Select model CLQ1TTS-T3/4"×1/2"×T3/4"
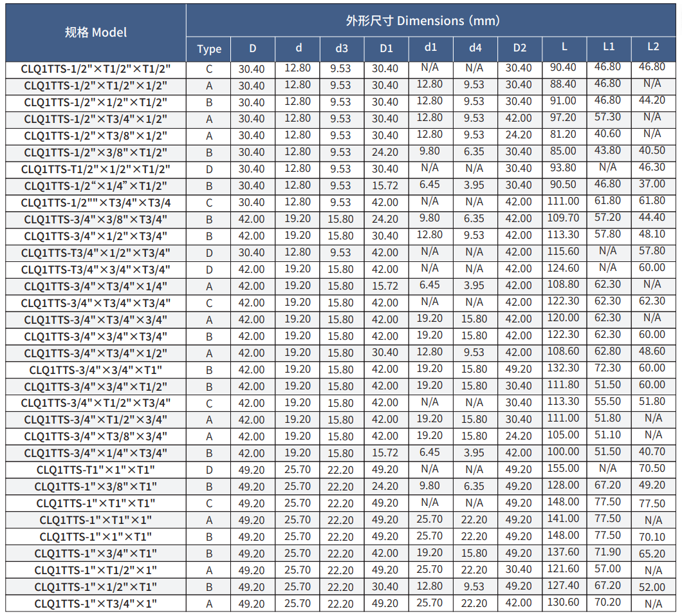This screenshot has width=682, height=616. click(96, 253)
